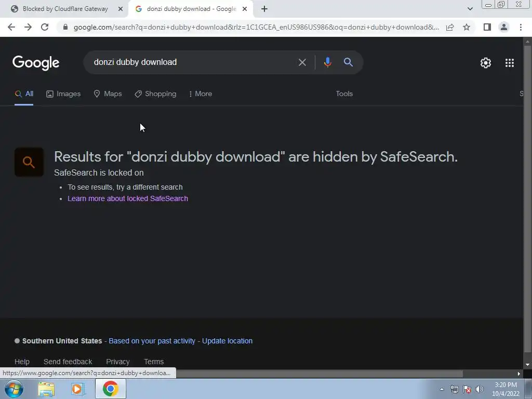Go forward with the browser arrow
Screen dimensions: 532x399
pos(28,27)
